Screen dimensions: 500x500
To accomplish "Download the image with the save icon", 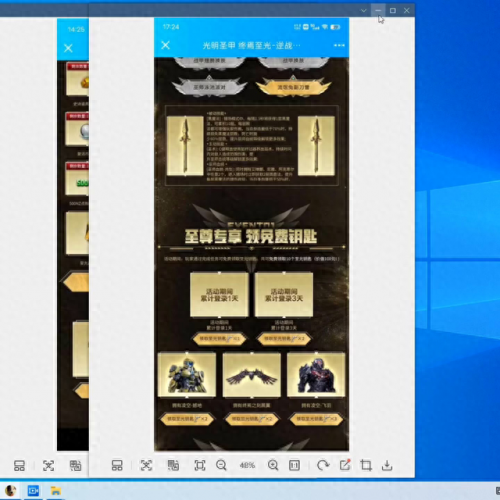I will point(387,465).
